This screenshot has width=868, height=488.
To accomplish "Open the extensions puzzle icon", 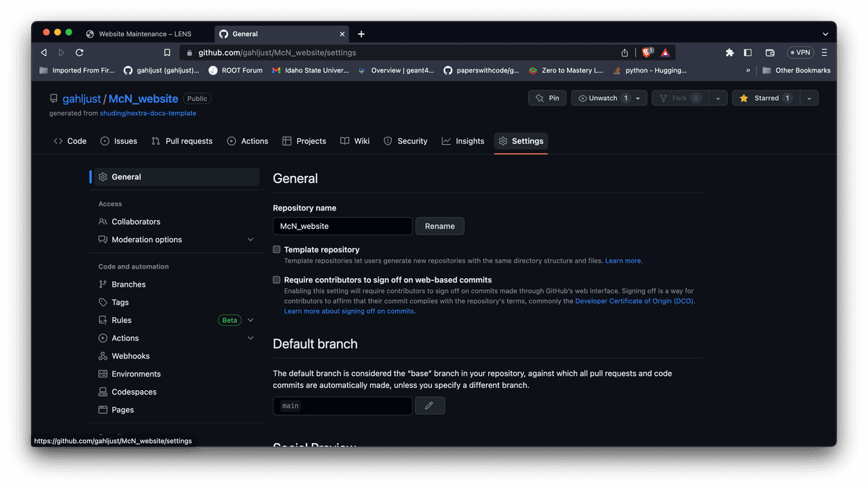I will 730,53.
